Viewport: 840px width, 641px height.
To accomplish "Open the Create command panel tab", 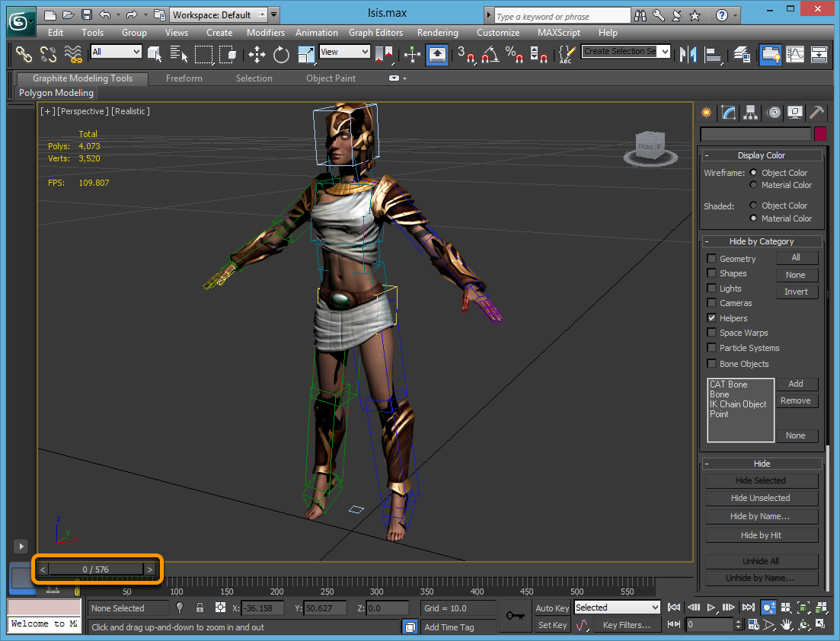I will pyautogui.click(x=707, y=113).
